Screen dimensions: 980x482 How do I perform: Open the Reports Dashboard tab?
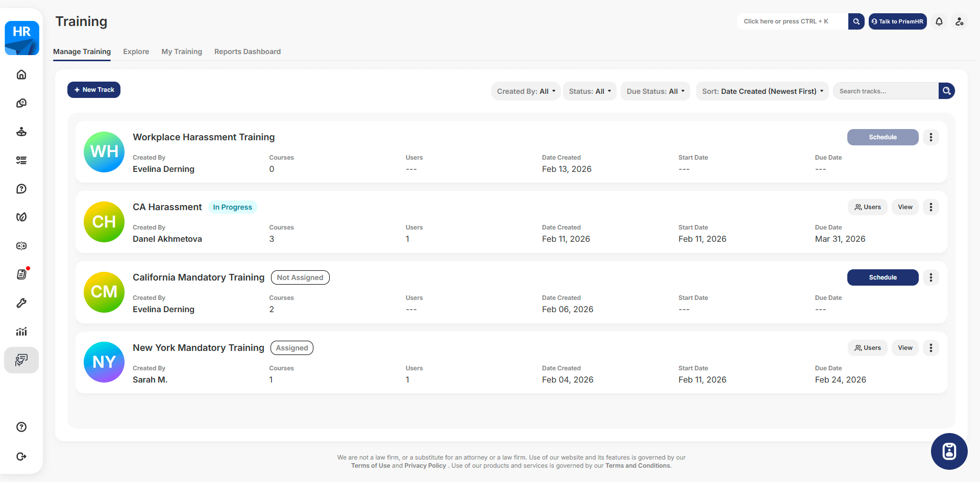click(248, 52)
